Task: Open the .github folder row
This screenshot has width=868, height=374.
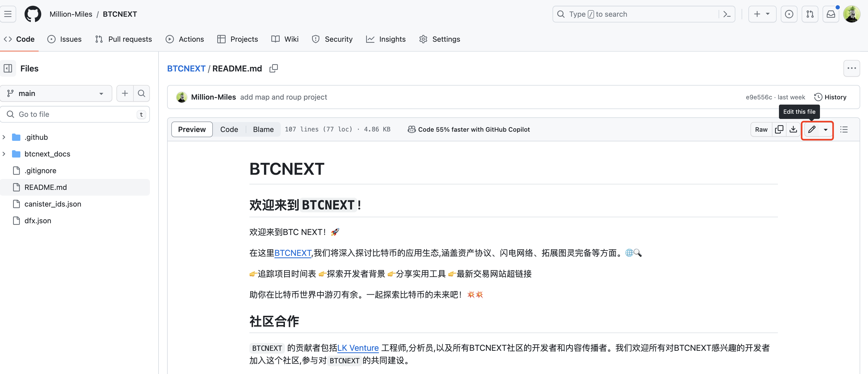Action: pyautogui.click(x=75, y=137)
